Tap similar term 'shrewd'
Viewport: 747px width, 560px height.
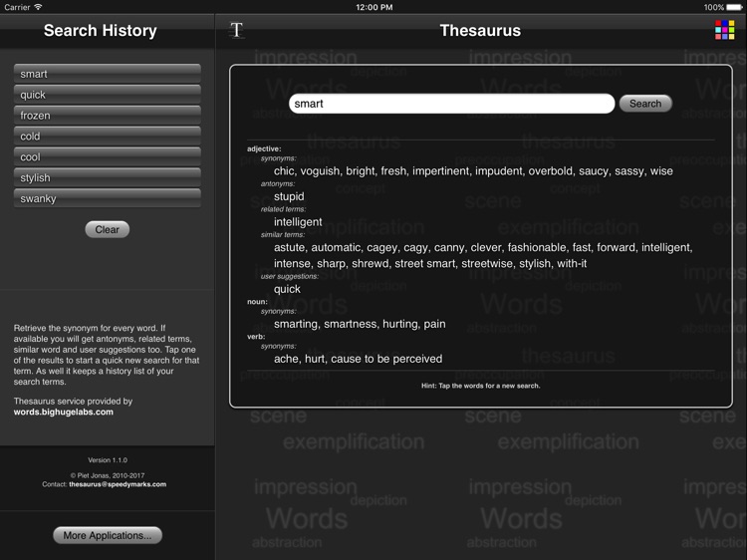[371, 263]
